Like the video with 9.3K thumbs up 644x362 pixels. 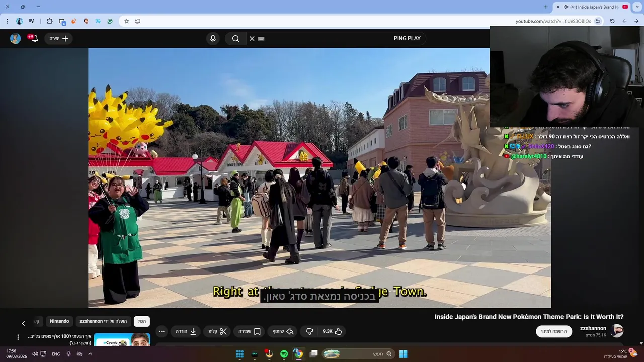click(x=333, y=331)
